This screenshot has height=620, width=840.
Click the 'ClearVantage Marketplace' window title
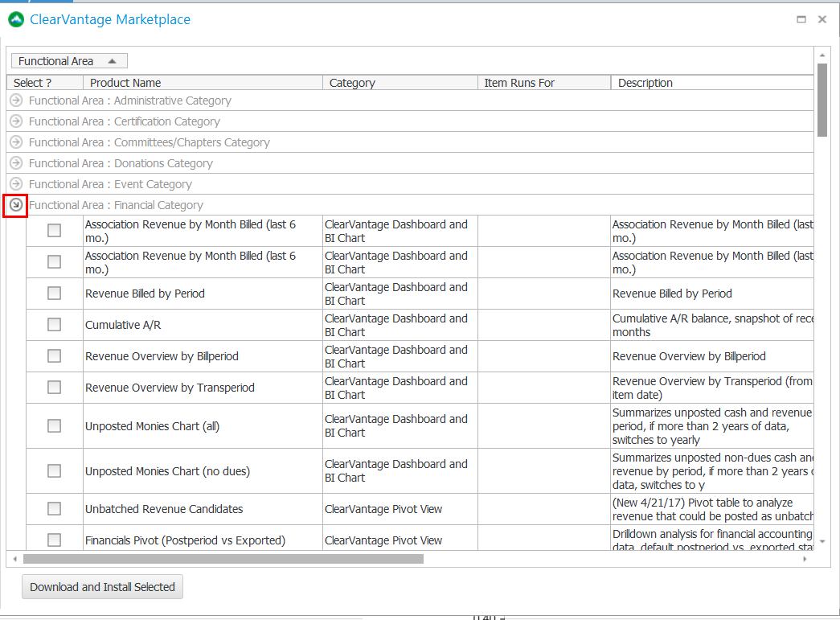pos(110,20)
